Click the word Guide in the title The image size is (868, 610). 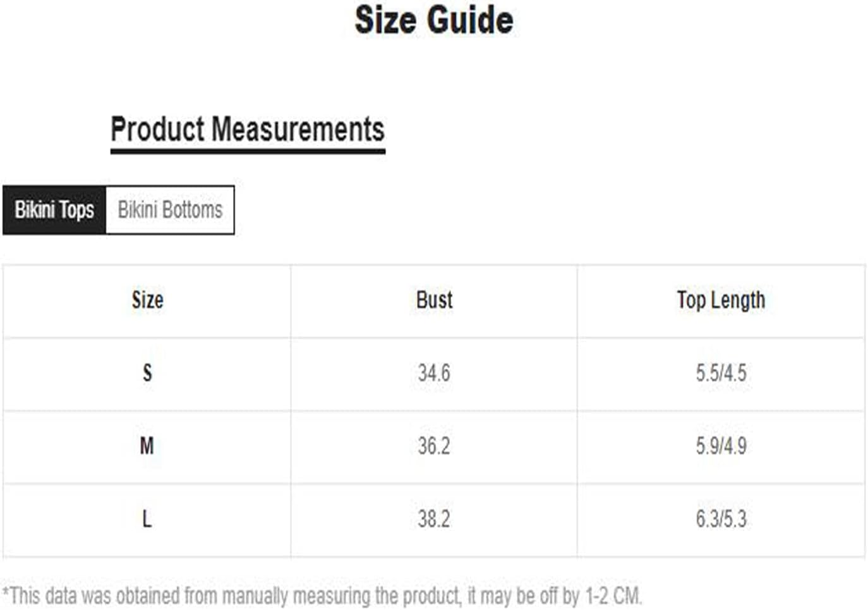473,20
